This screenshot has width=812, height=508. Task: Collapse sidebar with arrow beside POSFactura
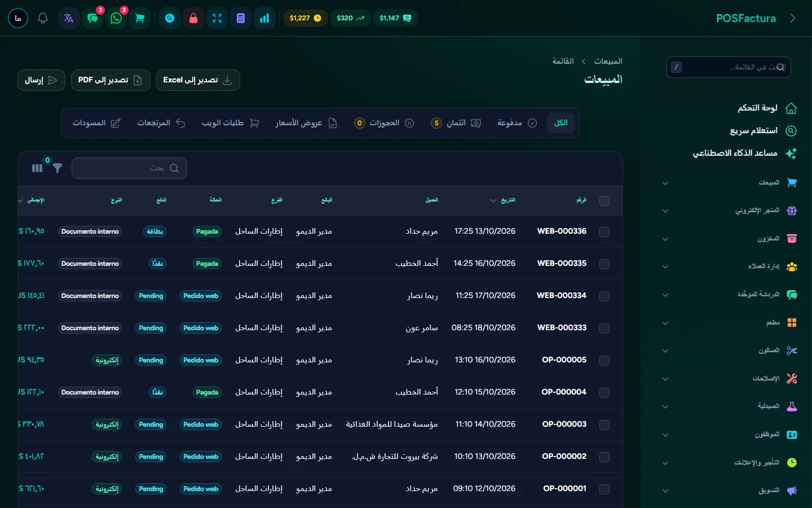793,18
